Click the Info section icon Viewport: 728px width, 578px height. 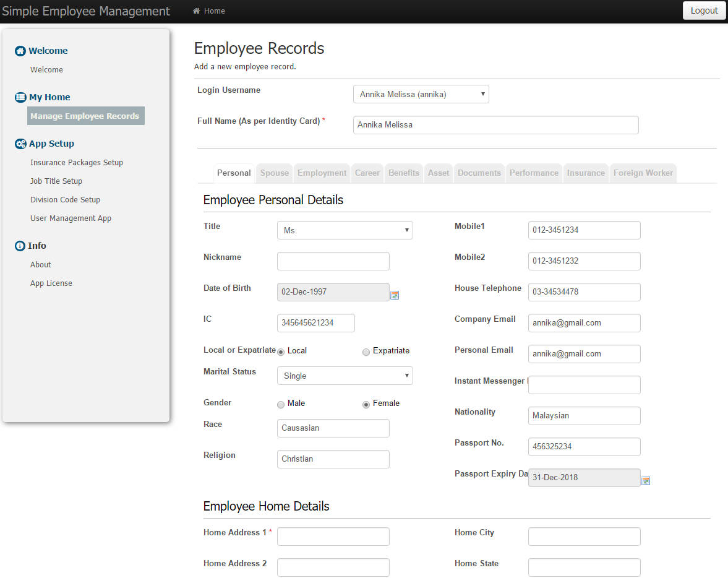click(20, 246)
